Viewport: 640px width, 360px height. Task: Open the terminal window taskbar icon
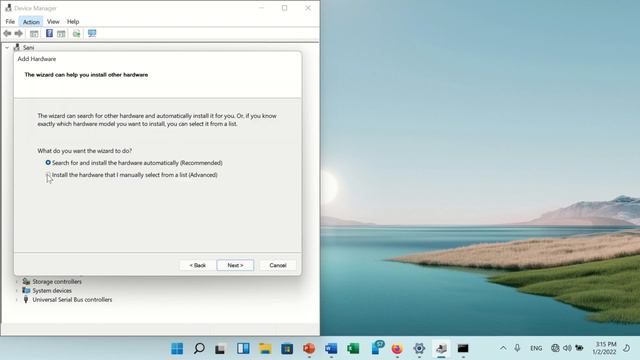point(463,349)
